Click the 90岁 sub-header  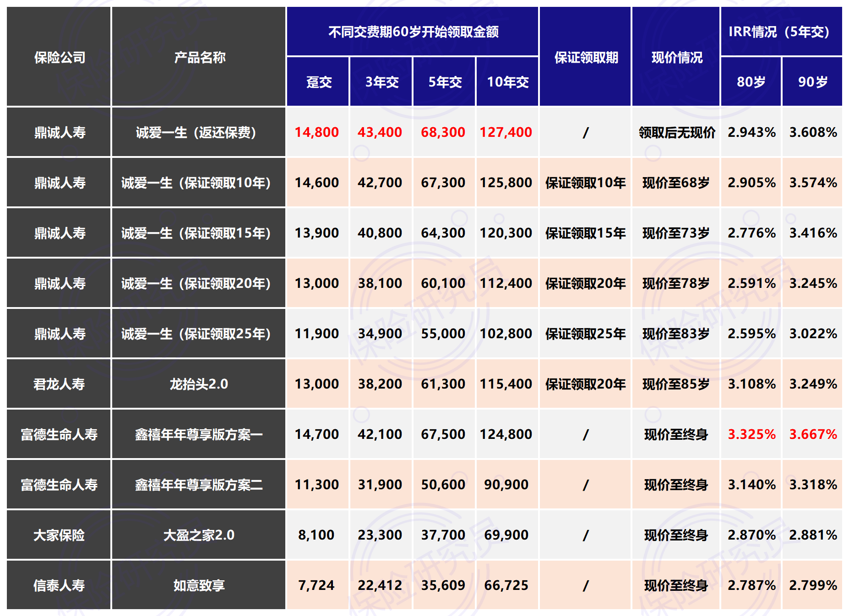[x=812, y=82]
